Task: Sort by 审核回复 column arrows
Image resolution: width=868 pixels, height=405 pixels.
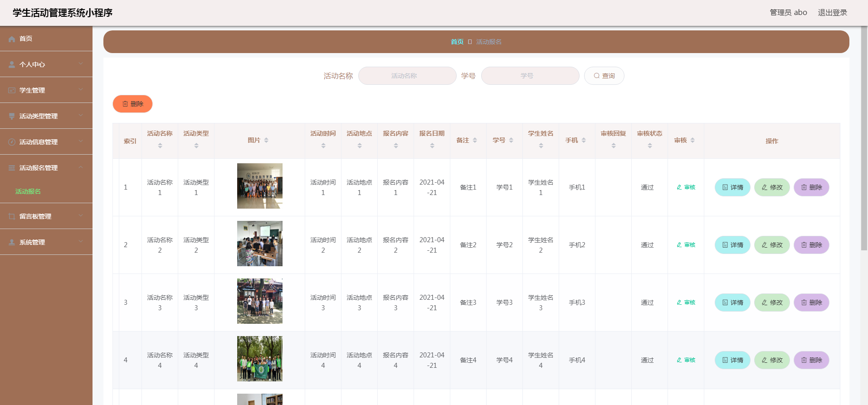Action: (613, 146)
